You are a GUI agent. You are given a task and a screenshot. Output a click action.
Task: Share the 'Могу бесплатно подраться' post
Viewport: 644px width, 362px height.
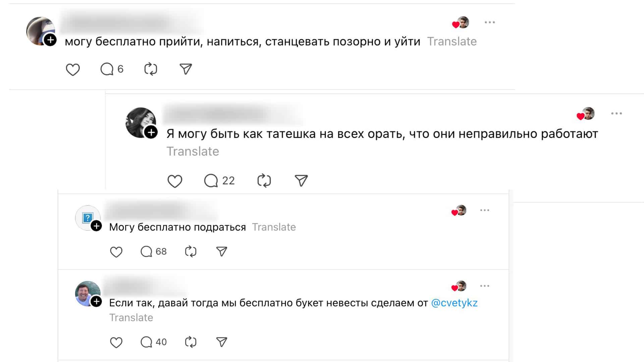[222, 251]
